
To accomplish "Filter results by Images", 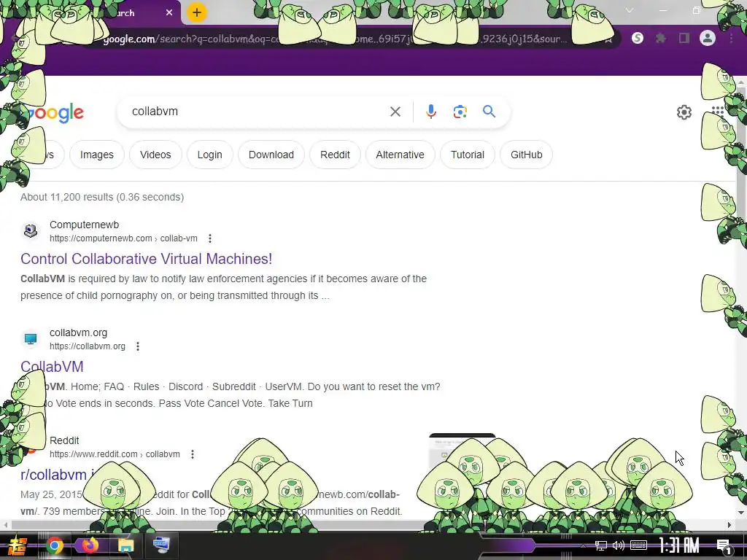I will 97,155.
